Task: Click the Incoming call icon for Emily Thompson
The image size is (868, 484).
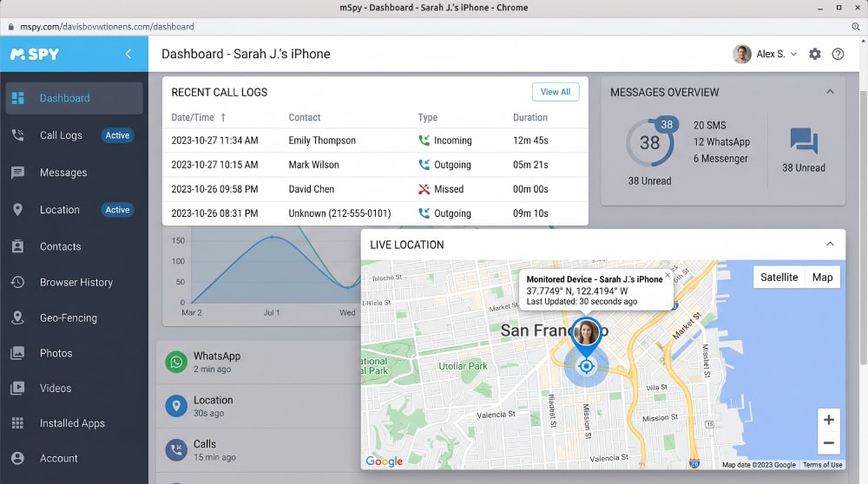Action: pos(424,141)
